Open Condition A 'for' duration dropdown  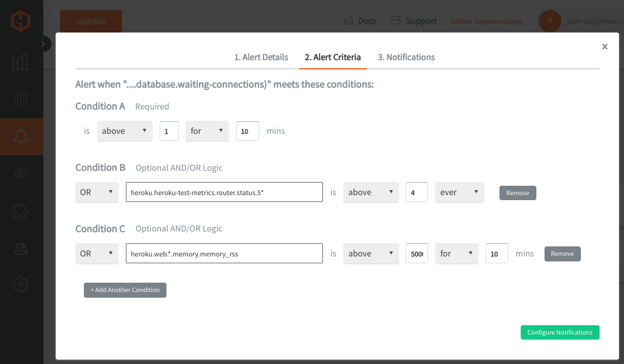(x=207, y=131)
